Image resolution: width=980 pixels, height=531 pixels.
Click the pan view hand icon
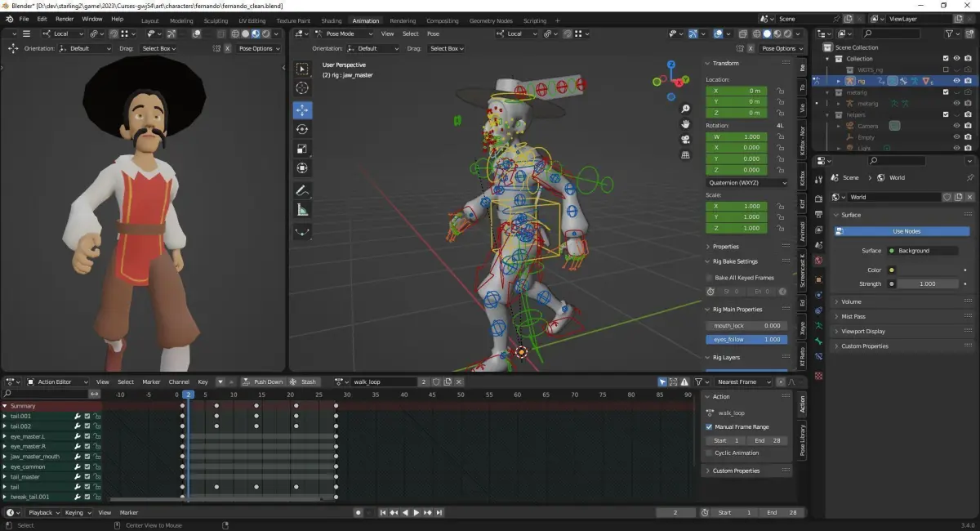pyautogui.click(x=686, y=124)
